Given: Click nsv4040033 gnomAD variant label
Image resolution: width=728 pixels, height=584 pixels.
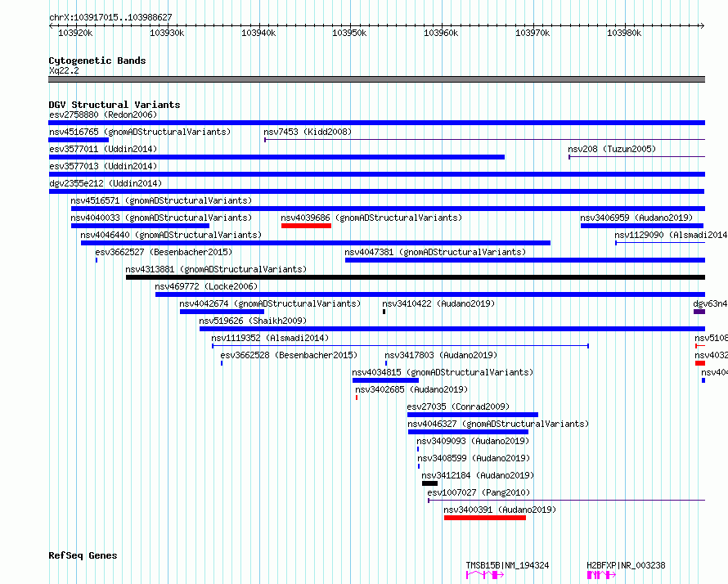Looking at the screenshot, I should pyautogui.click(x=161, y=218).
